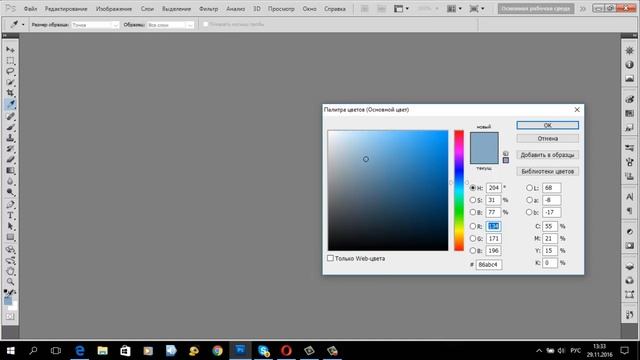Select the Eyedropper tool in the toolbox
The height and width of the screenshot is (360, 640).
[10, 104]
